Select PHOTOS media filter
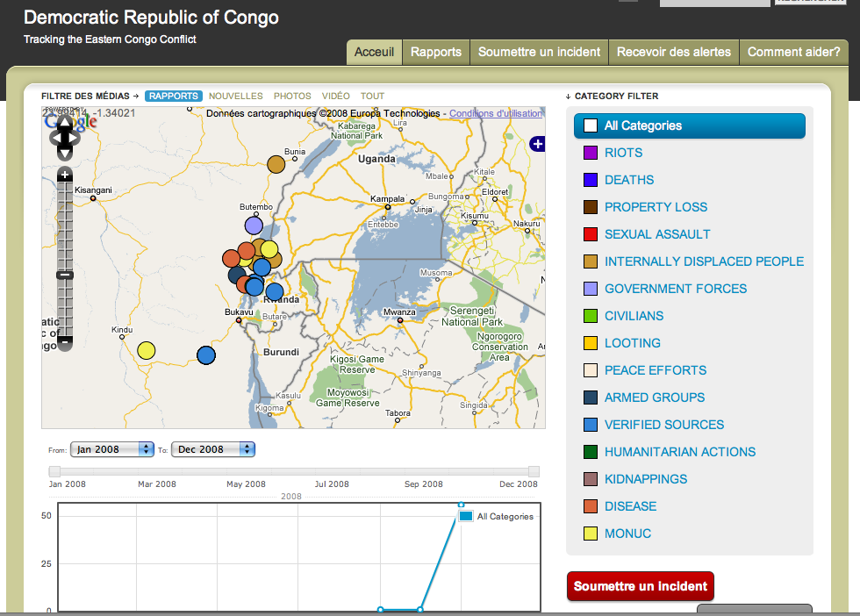860x616 pixels. point(292,96)
